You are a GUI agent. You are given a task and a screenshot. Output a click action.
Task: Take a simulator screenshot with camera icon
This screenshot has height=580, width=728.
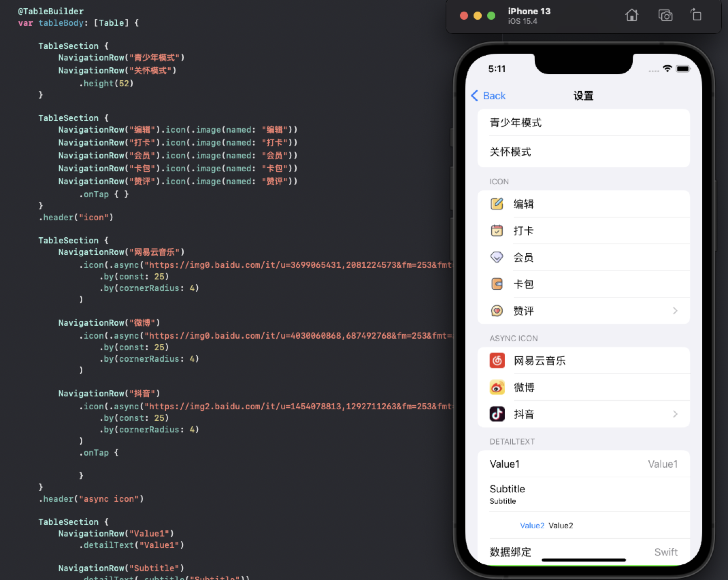pos(665,16)
